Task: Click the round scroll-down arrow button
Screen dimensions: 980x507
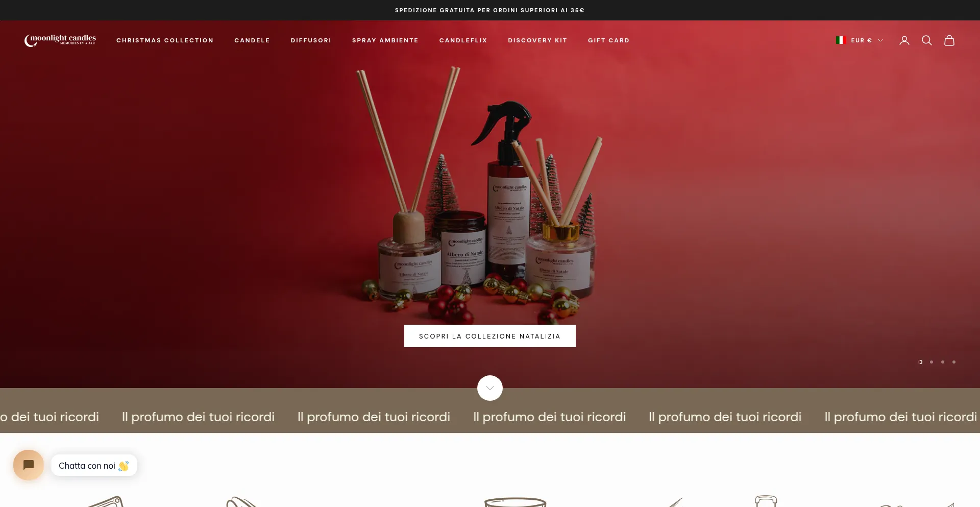Action: click(x=489, y=388)
